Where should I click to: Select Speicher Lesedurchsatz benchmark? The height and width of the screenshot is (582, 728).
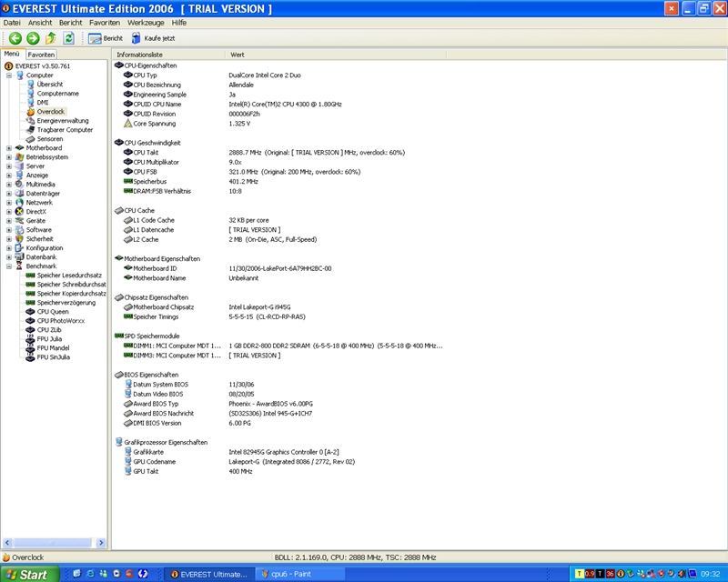point(69,276)
